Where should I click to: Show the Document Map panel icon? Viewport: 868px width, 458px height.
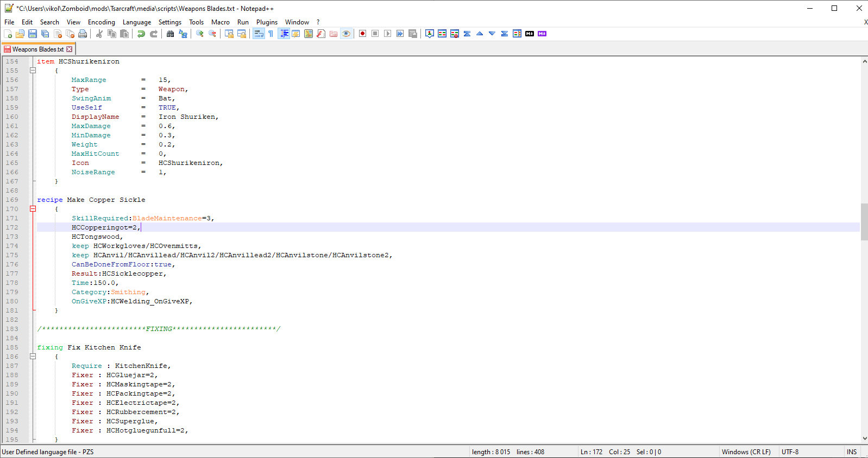309,34
